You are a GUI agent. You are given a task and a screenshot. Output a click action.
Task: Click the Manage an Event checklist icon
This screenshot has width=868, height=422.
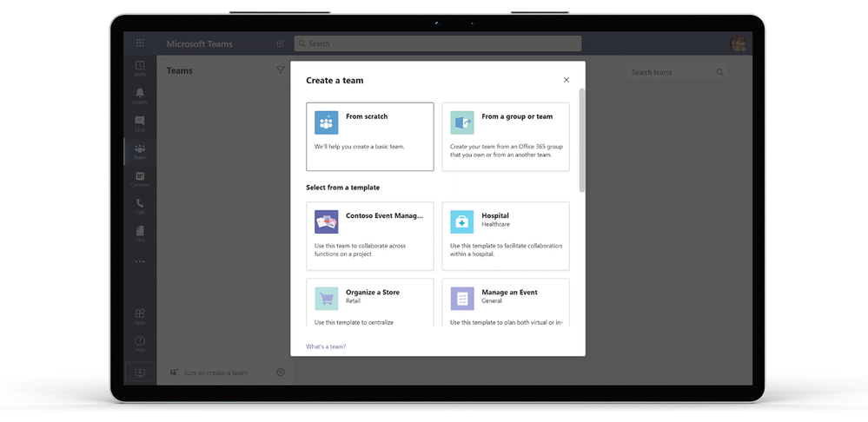pos(462,299)
